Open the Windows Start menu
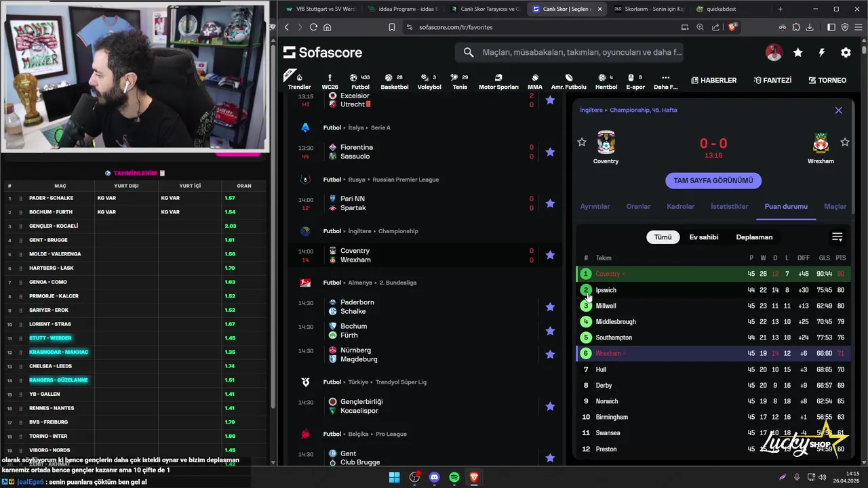868x488 pixels. pyautogui.click(x=394, y=477)
